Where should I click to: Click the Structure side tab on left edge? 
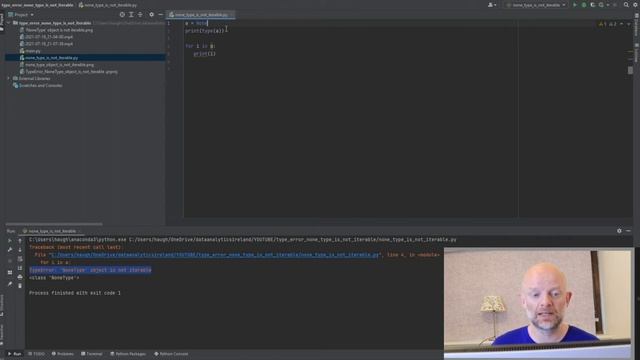click(x=2, y=305)
